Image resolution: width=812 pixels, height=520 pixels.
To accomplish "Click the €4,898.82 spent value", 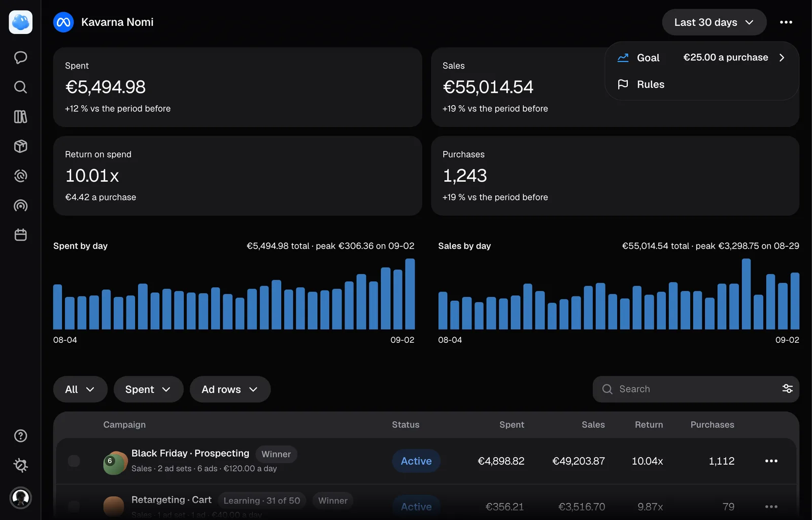I will point(501,461).
